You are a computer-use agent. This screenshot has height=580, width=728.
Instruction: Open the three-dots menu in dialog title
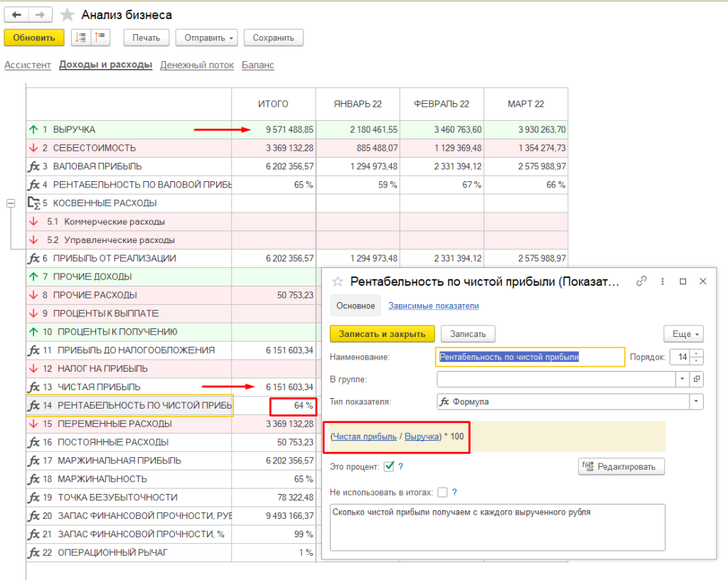[x=663, y=281]
